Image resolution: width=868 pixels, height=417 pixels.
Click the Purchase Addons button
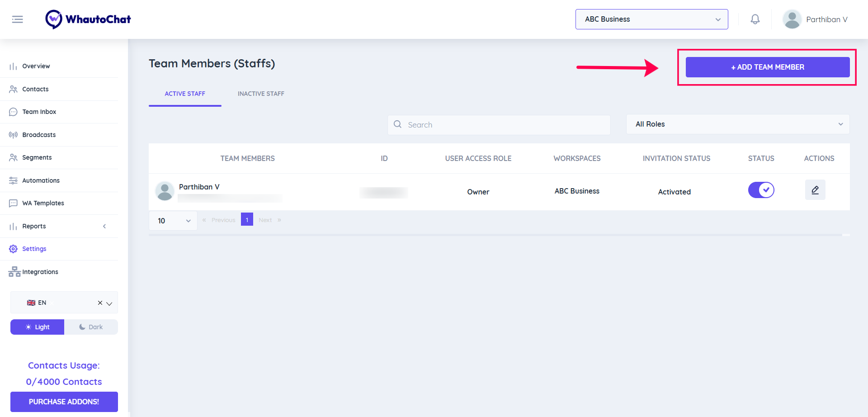pyautogui.click(x=64, y=402)
